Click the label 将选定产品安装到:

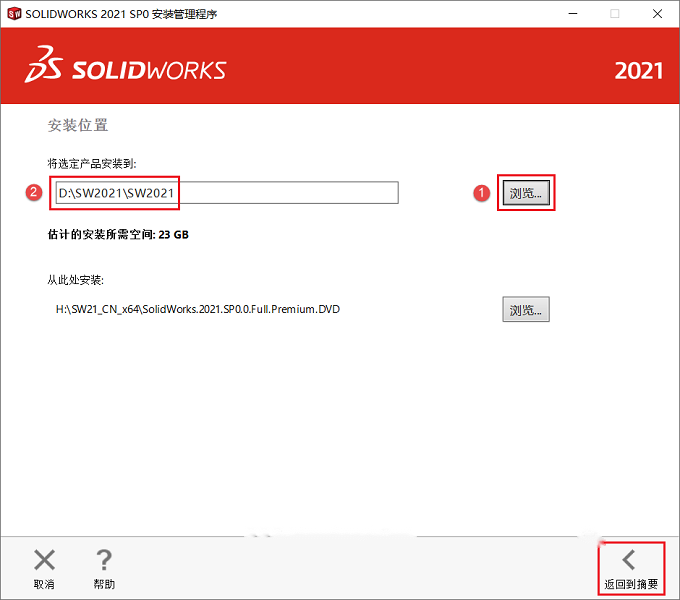pyautogui.click(x=92, y=163)
